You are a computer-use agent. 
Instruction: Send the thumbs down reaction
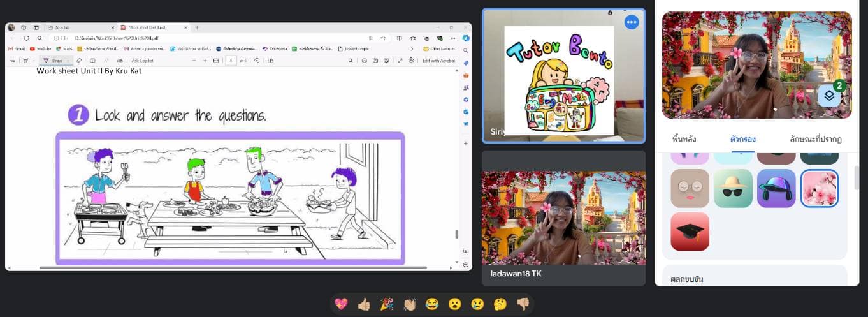tap(523, 304)
